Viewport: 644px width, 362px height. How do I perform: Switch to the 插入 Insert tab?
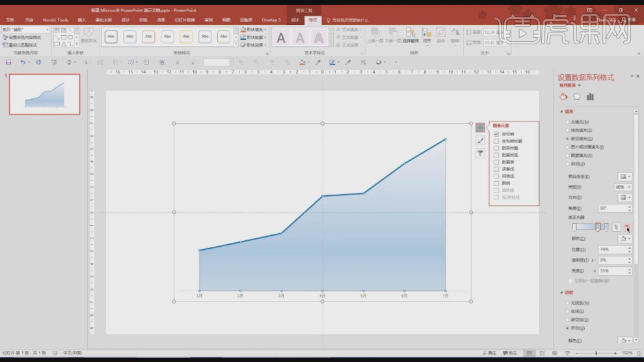82,20
